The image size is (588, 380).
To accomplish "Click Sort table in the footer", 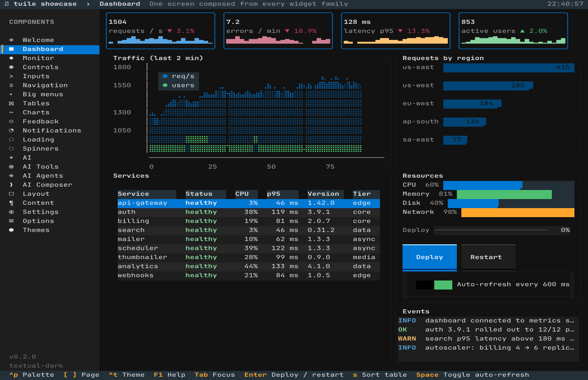I will [x=380, y=375].
